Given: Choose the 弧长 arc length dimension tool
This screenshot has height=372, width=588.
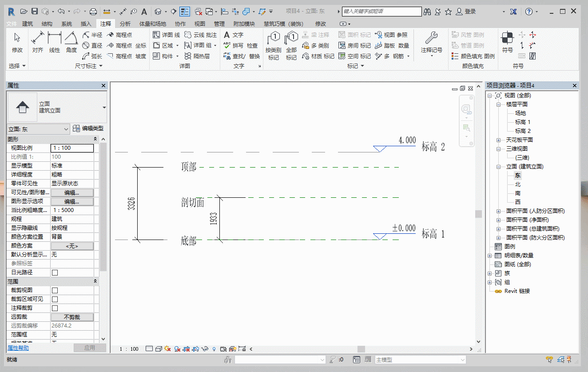Looking at the screenshot, I should tap(92, 56).
